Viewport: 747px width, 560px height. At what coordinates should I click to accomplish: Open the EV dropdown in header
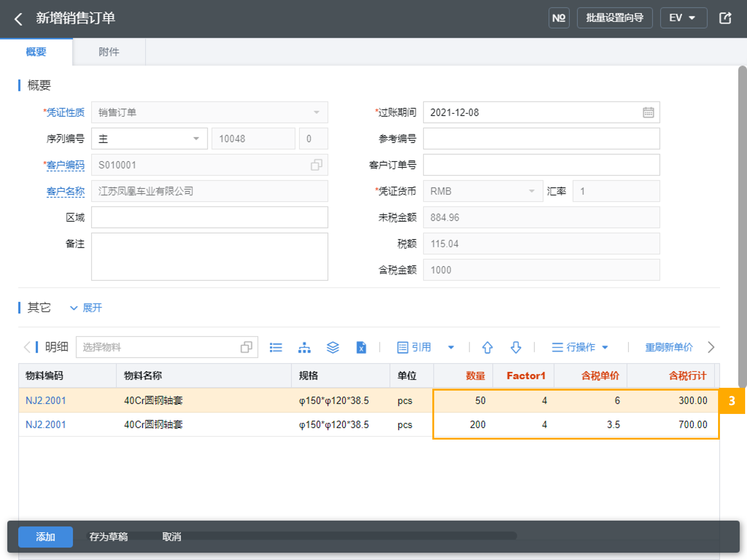[x=684, y=18]
